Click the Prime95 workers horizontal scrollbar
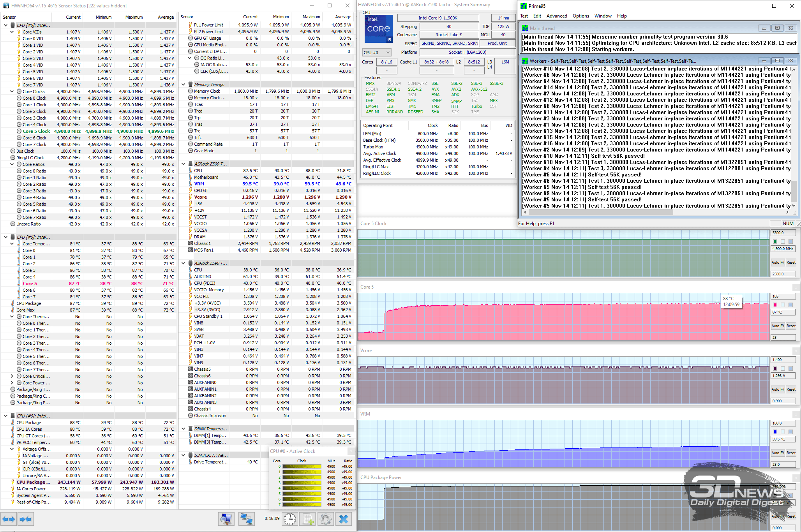 (x=600, y=212)
